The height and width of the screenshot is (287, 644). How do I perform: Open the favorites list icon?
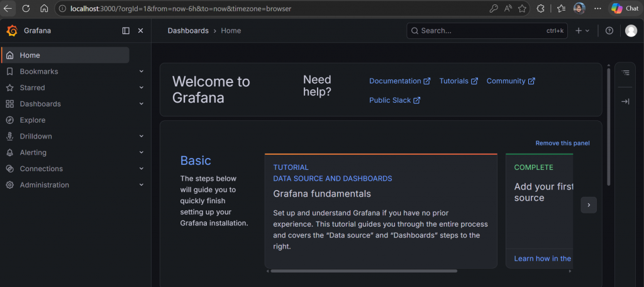562,8
